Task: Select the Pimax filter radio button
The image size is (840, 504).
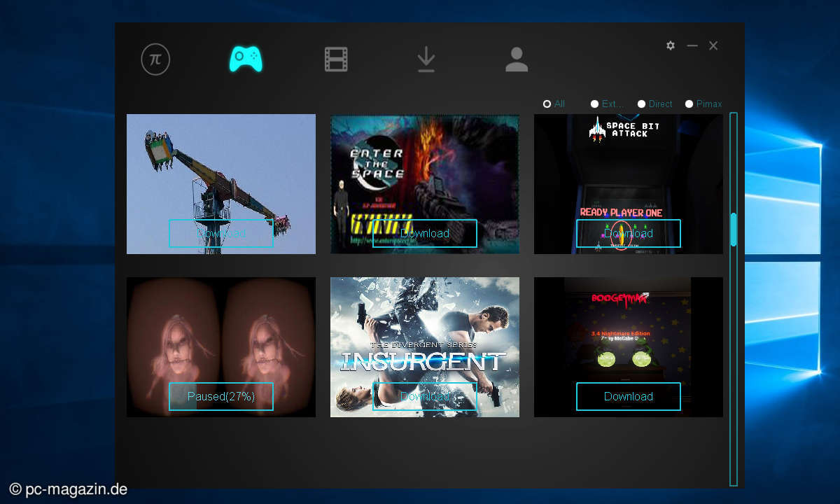Action: 689,104
